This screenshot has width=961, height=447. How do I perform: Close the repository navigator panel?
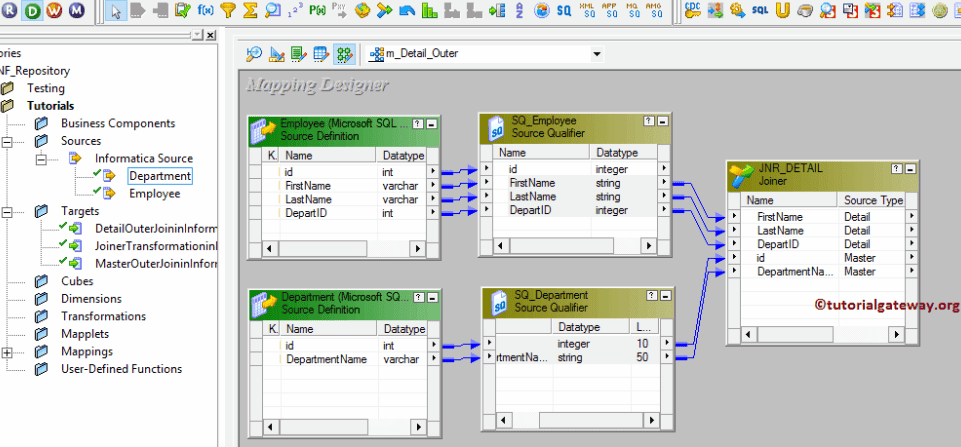[x=210, y=36]
